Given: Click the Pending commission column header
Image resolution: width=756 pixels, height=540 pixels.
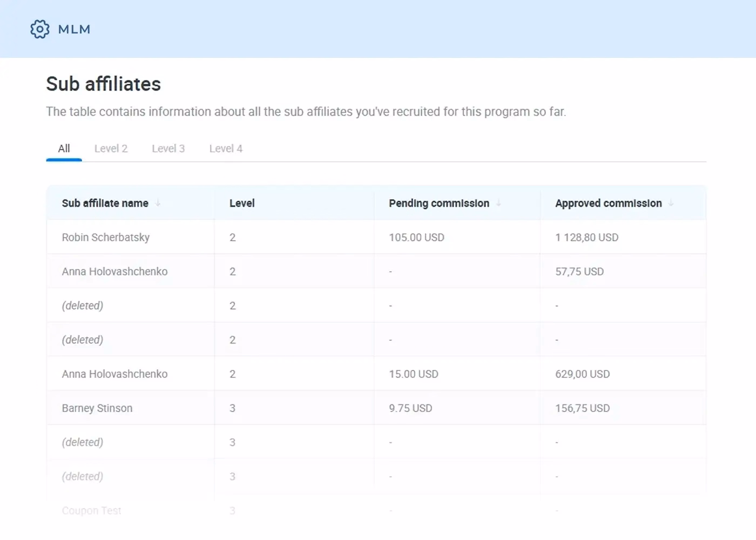Looking at the screenshot, I should click(x=438, y=204).
